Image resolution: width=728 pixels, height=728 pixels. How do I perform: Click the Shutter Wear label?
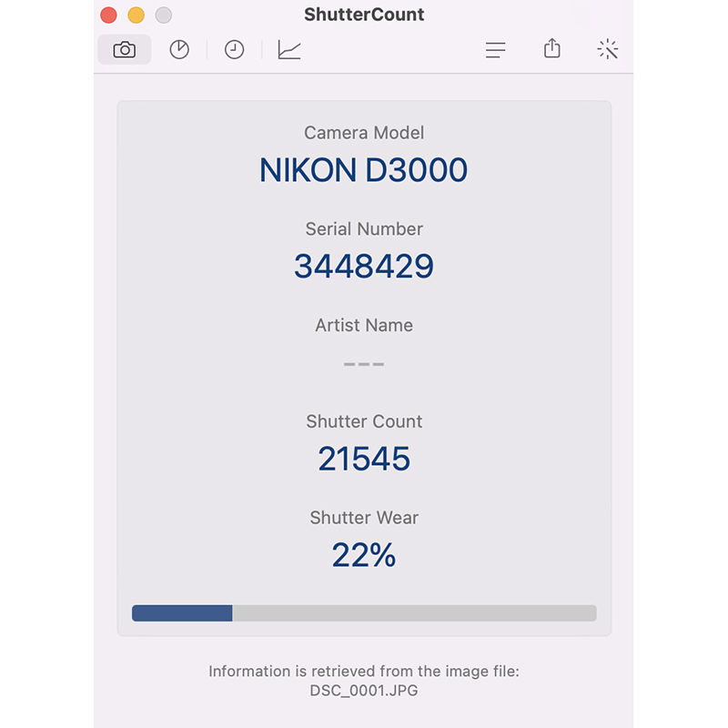364,518
